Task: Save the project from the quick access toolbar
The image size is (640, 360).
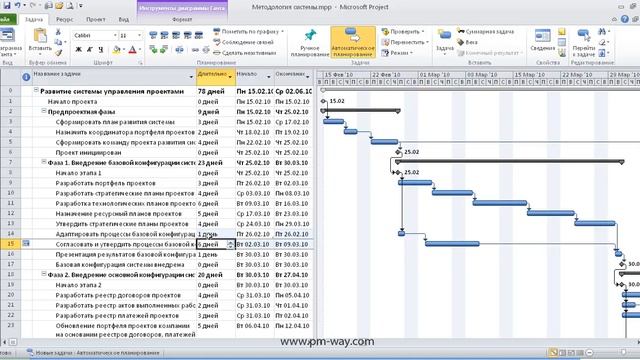Action: click(x=7, y=6)
